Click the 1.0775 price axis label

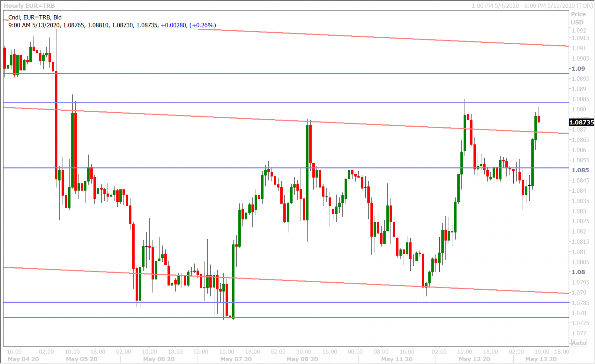580,323
